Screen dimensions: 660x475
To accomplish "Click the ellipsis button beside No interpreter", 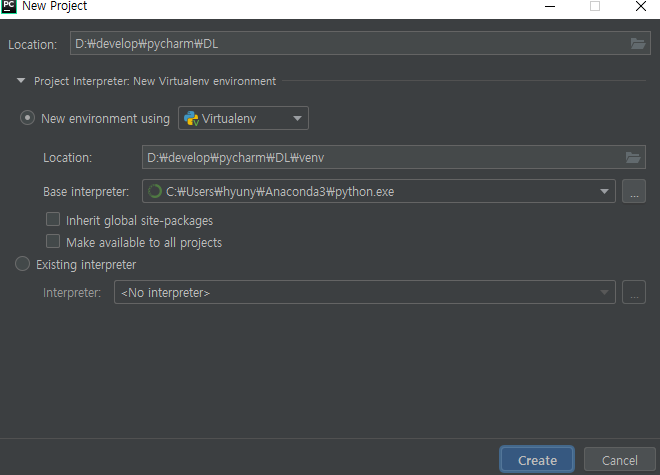I will (x=634, y=292).
